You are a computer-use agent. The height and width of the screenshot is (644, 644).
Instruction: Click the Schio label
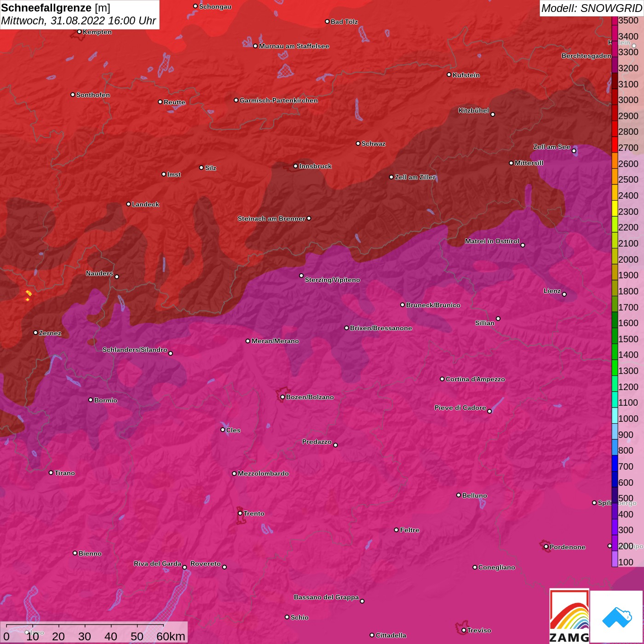(299, 617)
